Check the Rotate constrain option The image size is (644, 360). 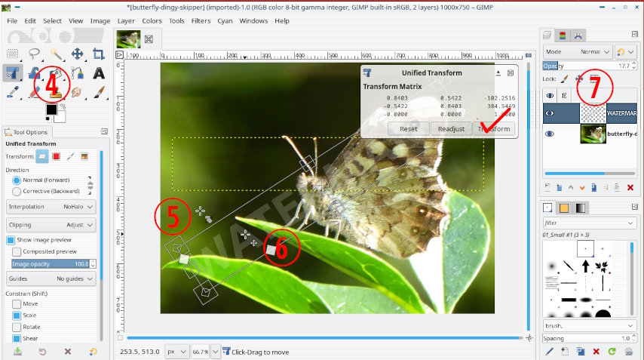(17, 325)
